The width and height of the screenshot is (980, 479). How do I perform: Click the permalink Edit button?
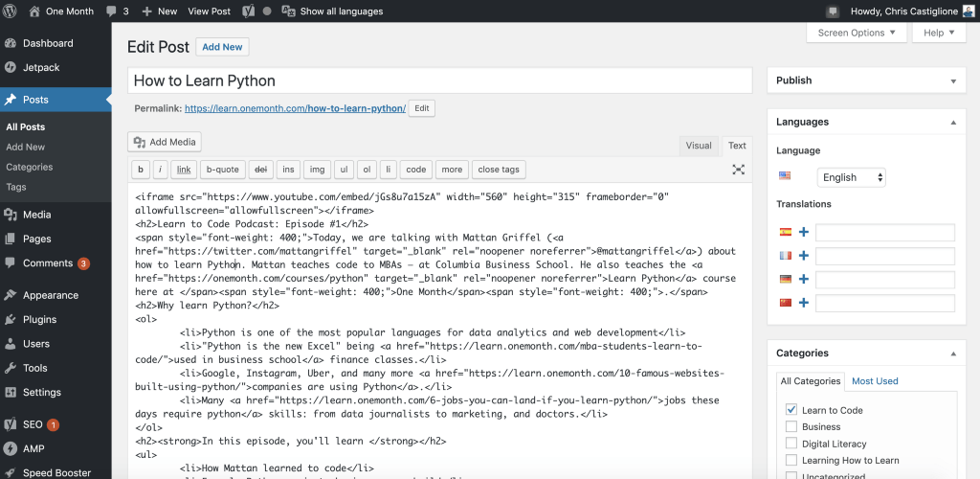coord(422,108)
